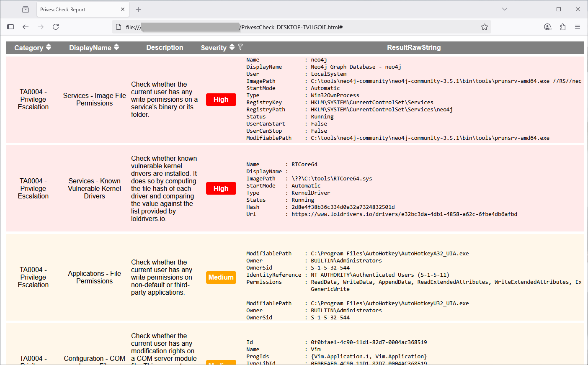Toggle sorting on the Category column

pos(49,47)
